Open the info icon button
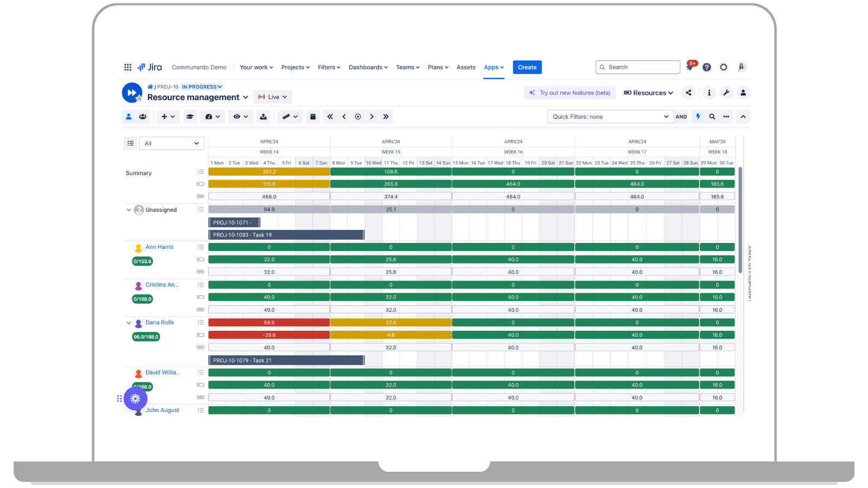 point(709,93)
